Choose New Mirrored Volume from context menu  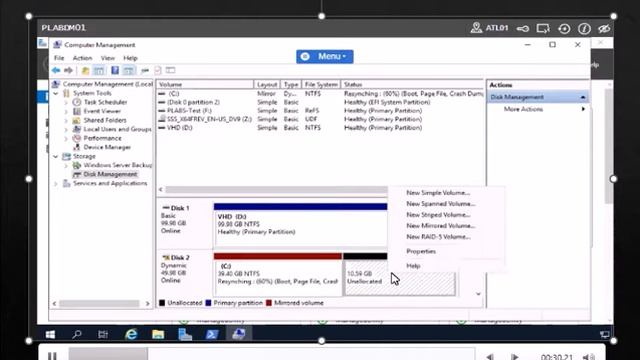click(x=441, y=226)
